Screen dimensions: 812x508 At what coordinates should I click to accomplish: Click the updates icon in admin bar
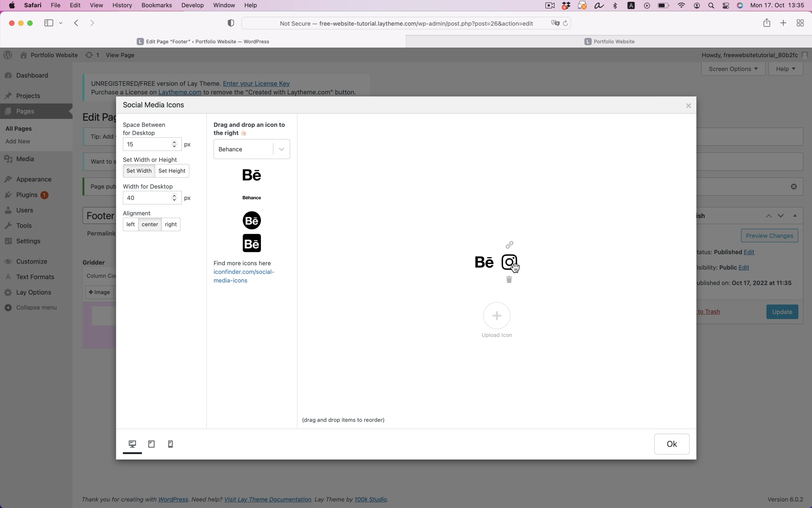coord(89,55)
